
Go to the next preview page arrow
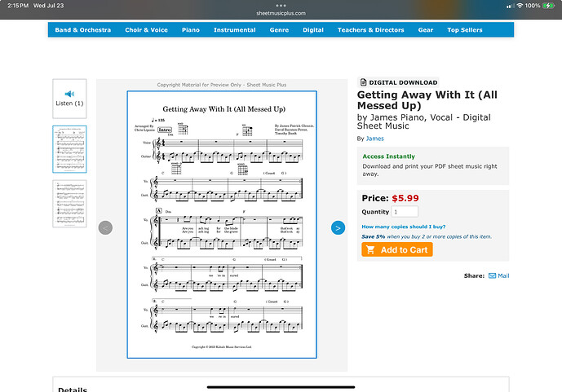(338, 227)
